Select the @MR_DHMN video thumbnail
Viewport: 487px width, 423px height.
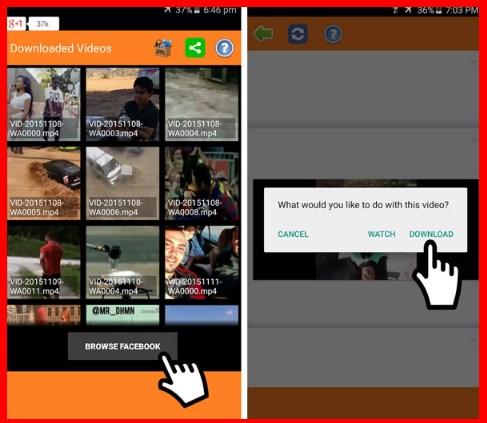(123, 315)
